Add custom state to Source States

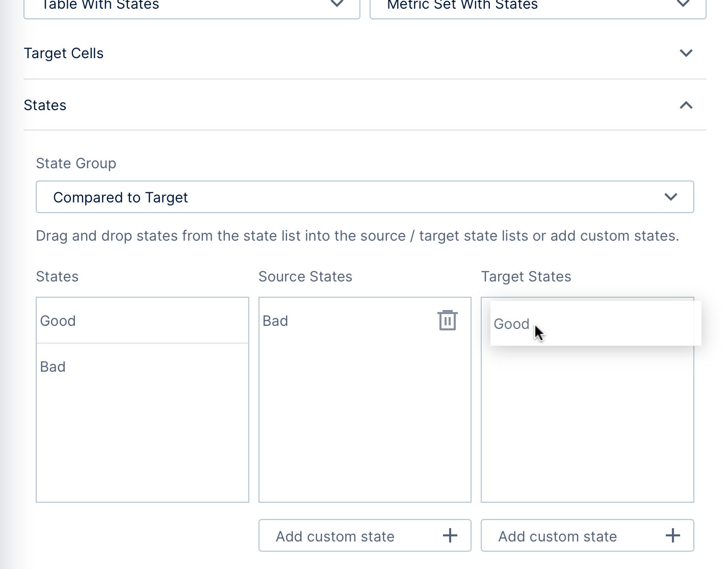[365, 535]
